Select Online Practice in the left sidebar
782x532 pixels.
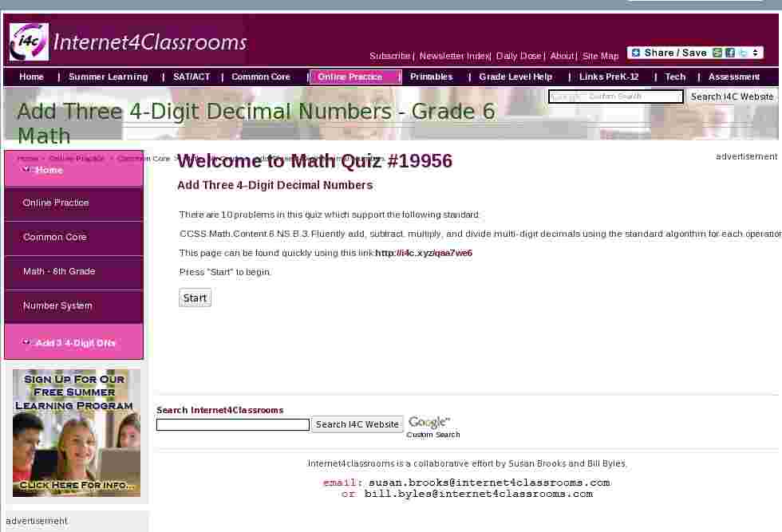pos(73,203)
